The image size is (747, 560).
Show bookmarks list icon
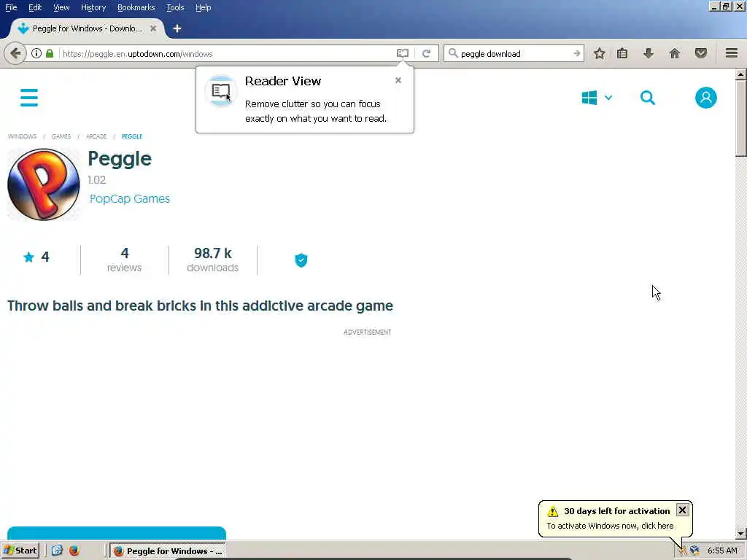point(622,53)
